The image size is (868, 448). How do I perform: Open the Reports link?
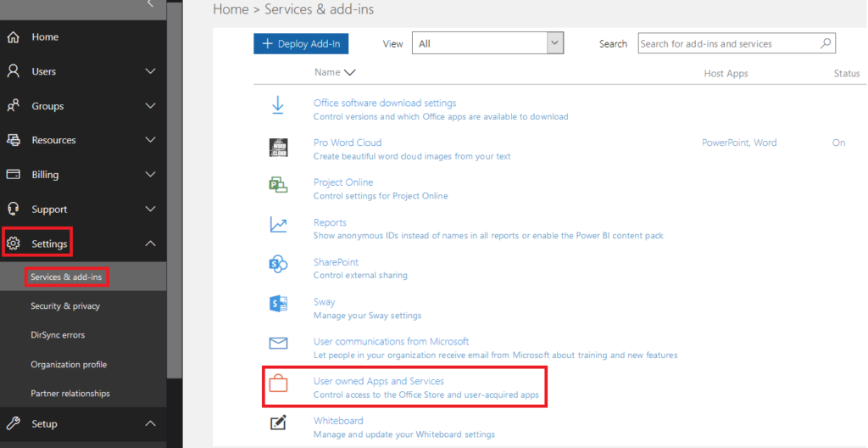[x=330, y=222]
